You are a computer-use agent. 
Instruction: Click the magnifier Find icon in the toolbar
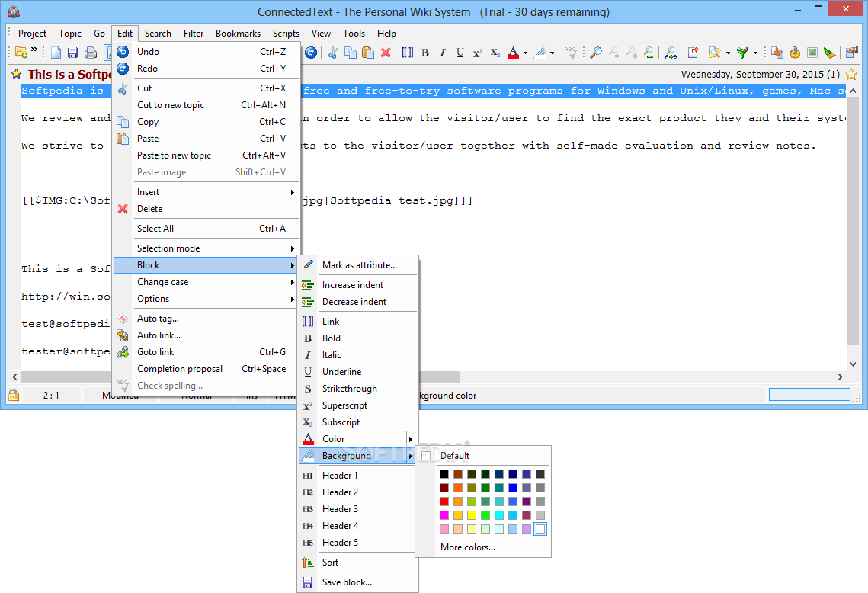596,53
